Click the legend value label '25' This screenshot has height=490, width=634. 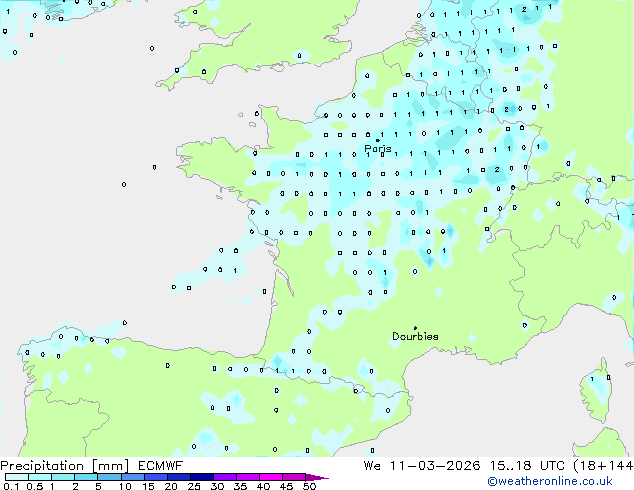click(194, 486)
